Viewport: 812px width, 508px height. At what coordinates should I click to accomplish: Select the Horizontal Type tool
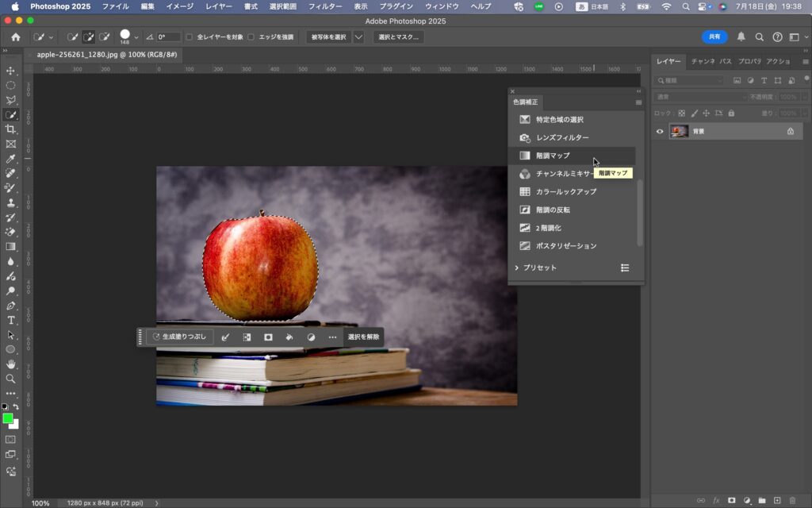point(10,321)
